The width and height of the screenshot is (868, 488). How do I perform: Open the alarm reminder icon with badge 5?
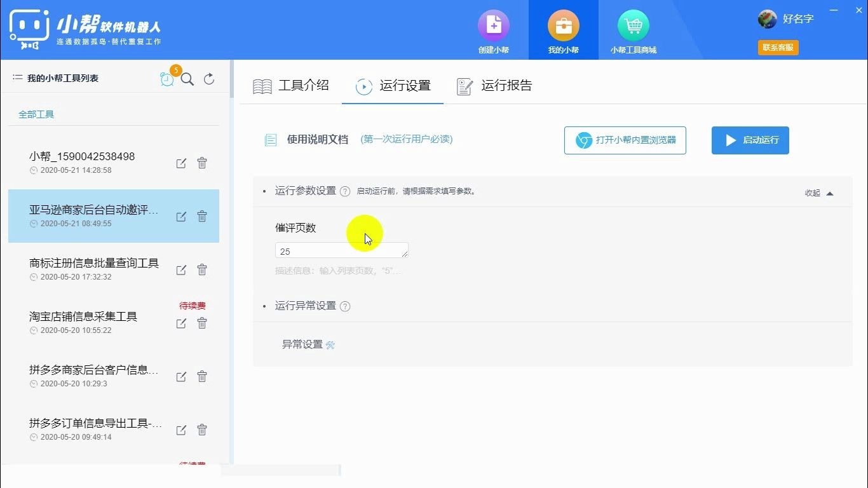click(x=167, y=80)
